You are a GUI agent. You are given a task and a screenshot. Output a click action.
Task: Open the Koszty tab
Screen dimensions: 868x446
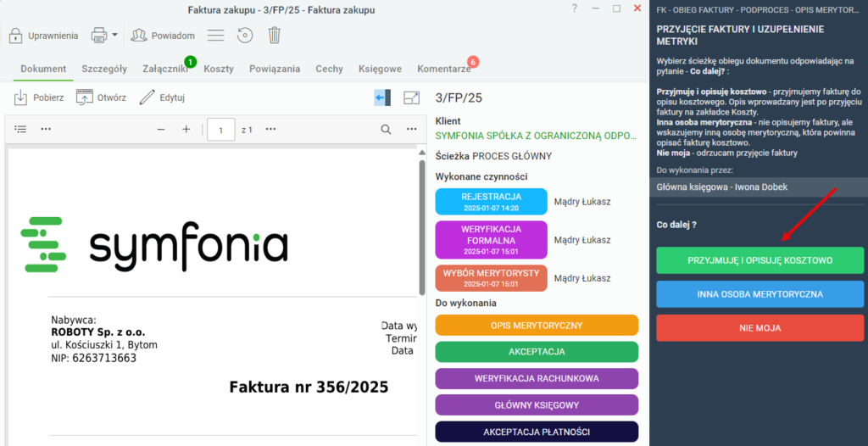pos(219,69)
